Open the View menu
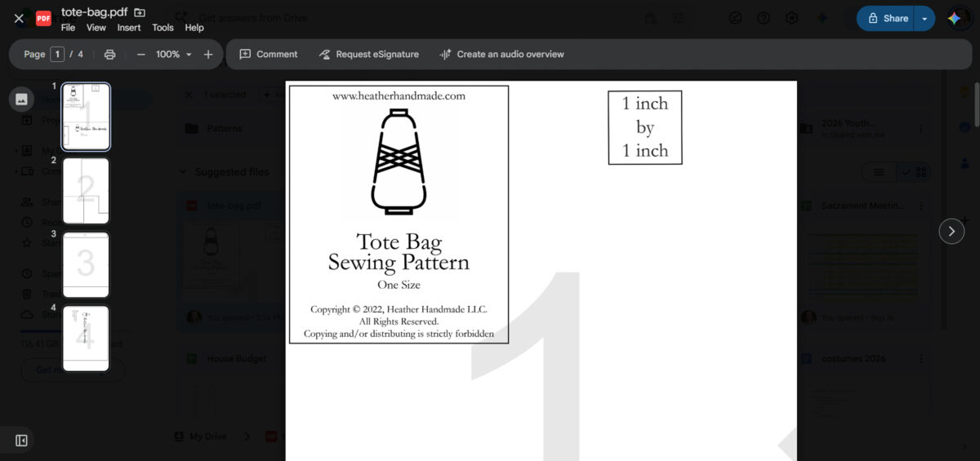 tap(96, 28)
